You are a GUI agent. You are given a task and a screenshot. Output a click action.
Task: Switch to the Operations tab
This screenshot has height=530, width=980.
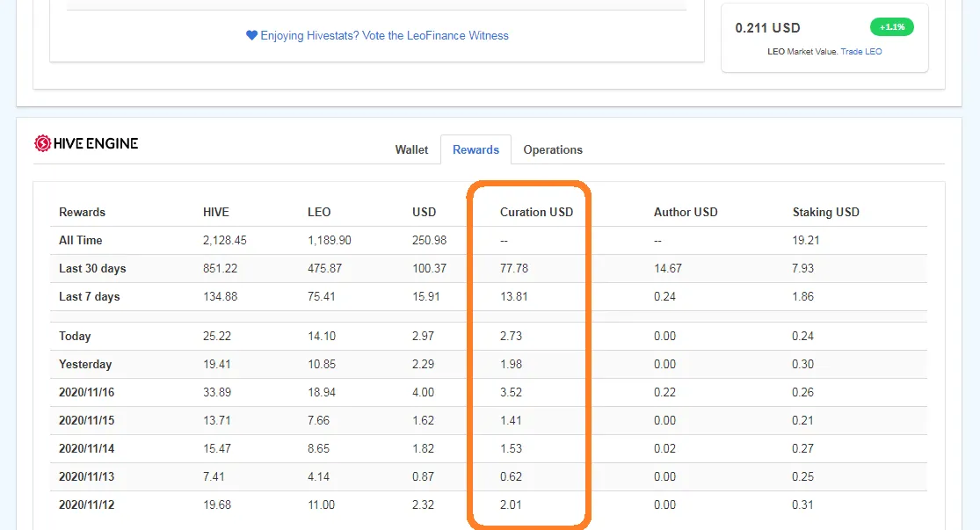[x=553, y=150]
